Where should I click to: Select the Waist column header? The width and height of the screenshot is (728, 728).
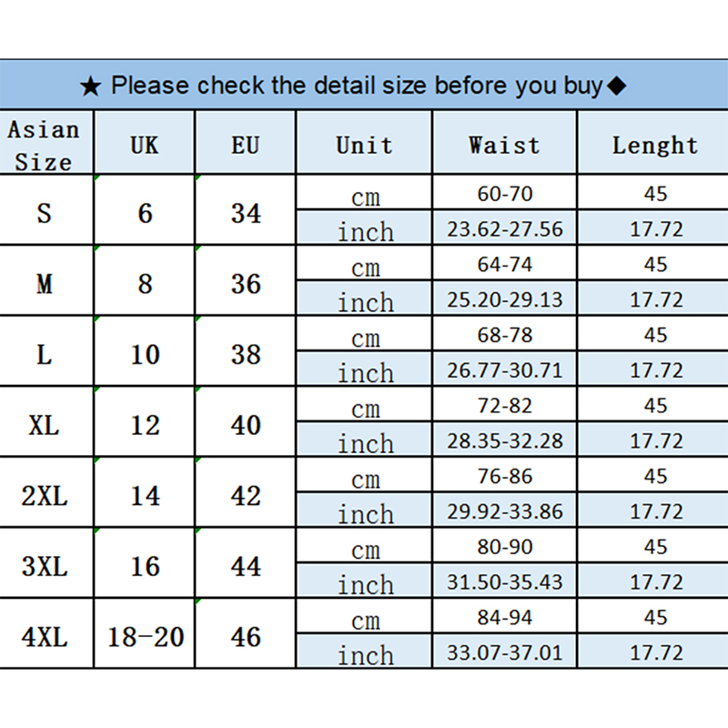pos(504,144)
